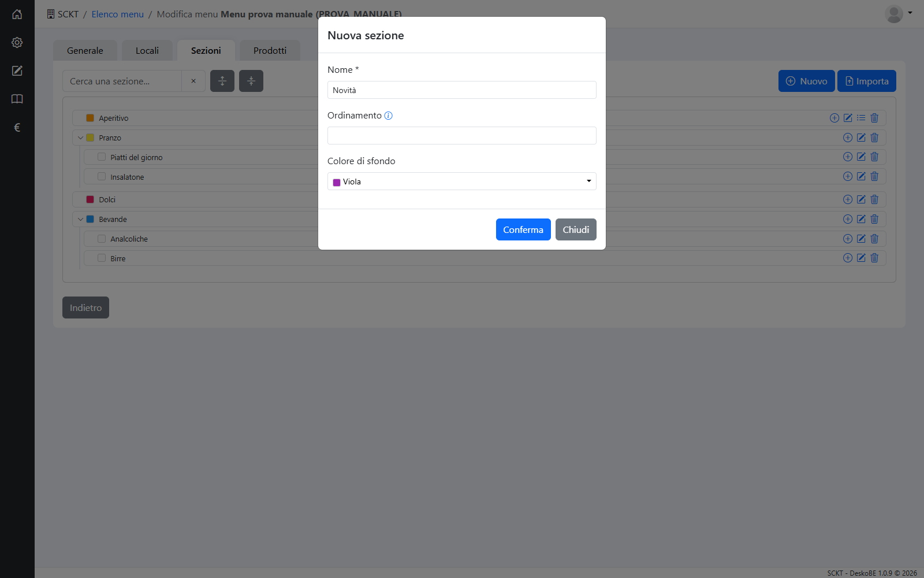Open the book menu sidebar icon

click(17, 99)
